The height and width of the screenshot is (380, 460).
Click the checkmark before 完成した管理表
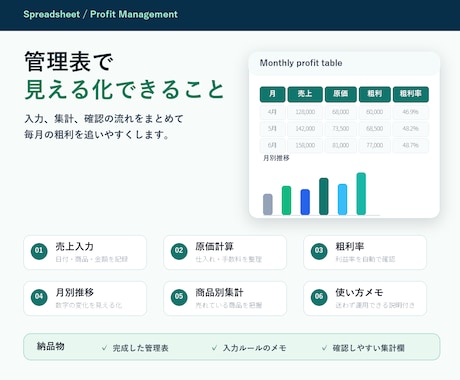tap(104, 348)
